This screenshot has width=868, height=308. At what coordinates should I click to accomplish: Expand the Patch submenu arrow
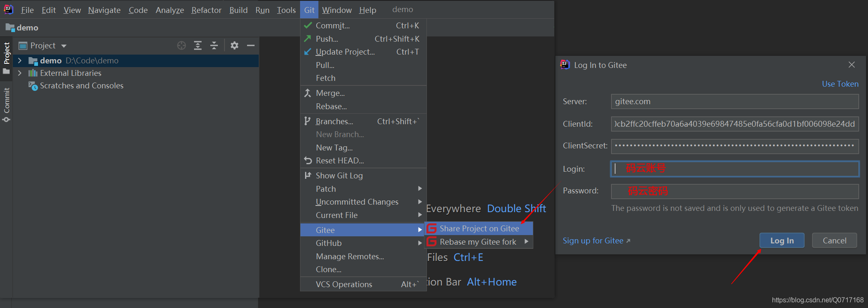420,189
